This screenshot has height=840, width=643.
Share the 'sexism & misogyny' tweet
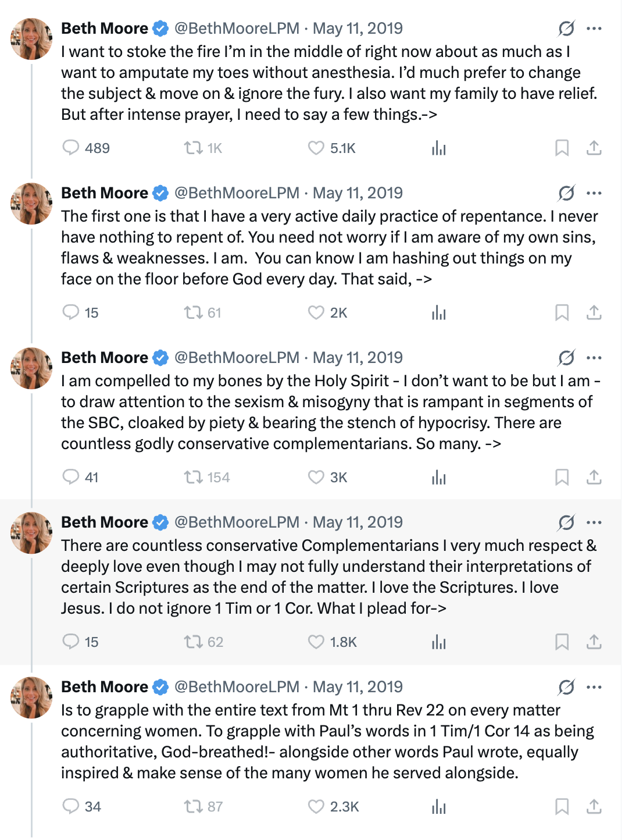(594, 478)
